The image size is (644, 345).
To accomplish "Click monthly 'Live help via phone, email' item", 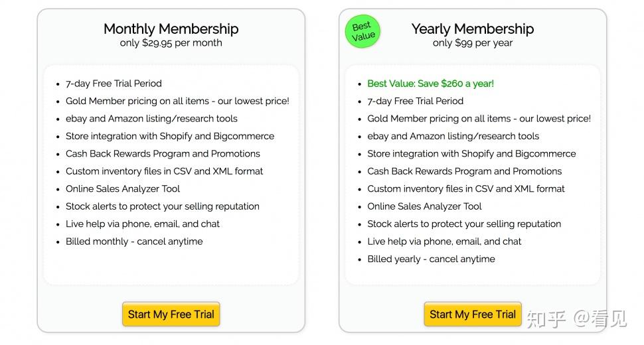I will pos(143,224).
